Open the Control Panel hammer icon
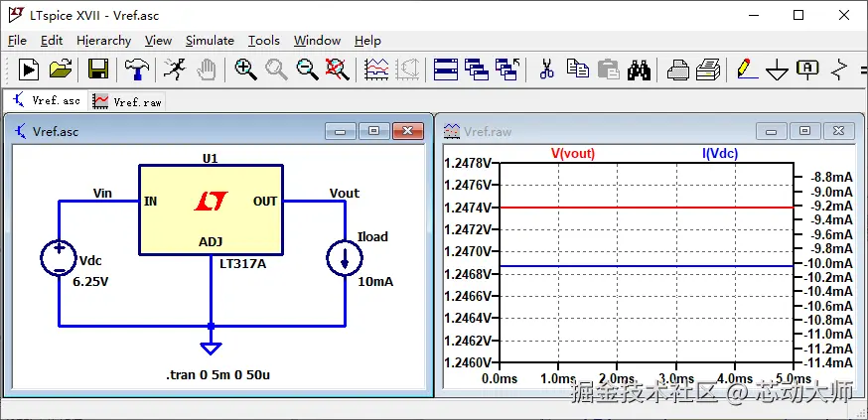 (136, 70)
